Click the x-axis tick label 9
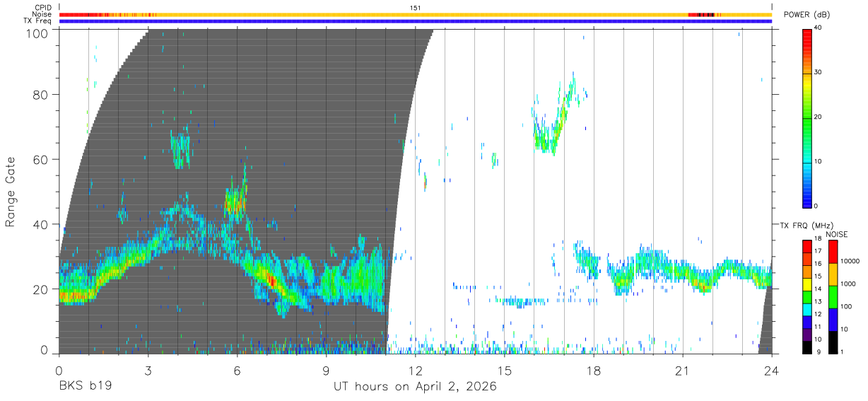Viewport: 868px width, 401px height. tap(326, 370)
